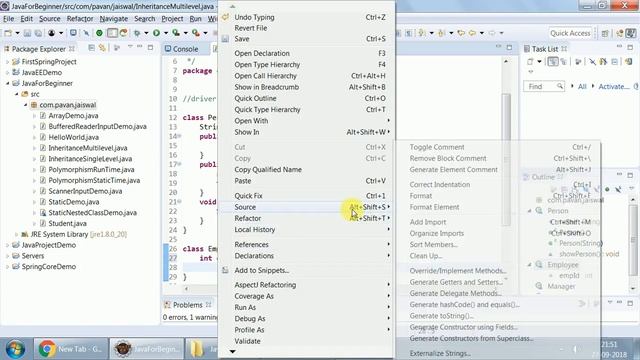Image resolution: width=640 pixels, height=360 pixels.
Task: Click the scroll-down arrow at context menu bottom
Action: tap(232, 351)
